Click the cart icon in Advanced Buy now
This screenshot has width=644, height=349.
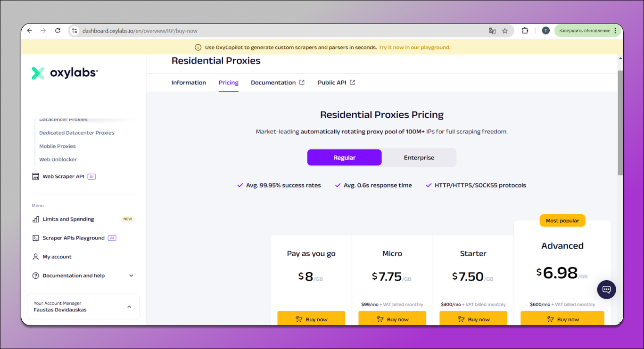(550, 319)
